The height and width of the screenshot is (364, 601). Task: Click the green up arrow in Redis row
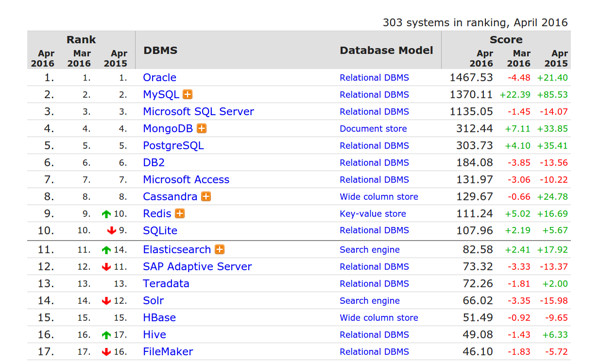tap(106, 214)
